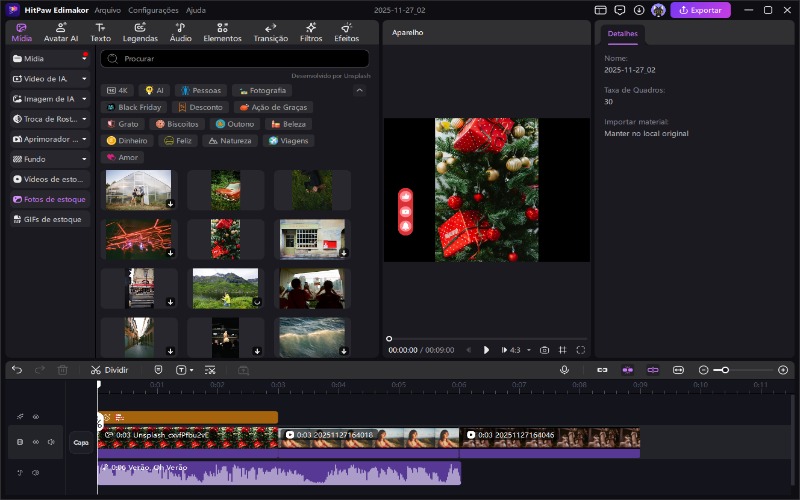Viewport: 800px width, 500px height.
Task: Open GIFs de estoque section
Action: [49, 219]
